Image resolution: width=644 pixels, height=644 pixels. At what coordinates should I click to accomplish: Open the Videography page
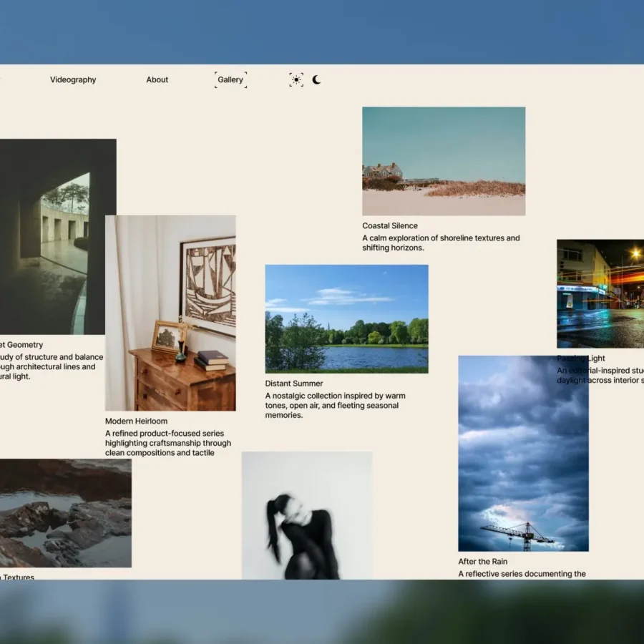(73, 79)
